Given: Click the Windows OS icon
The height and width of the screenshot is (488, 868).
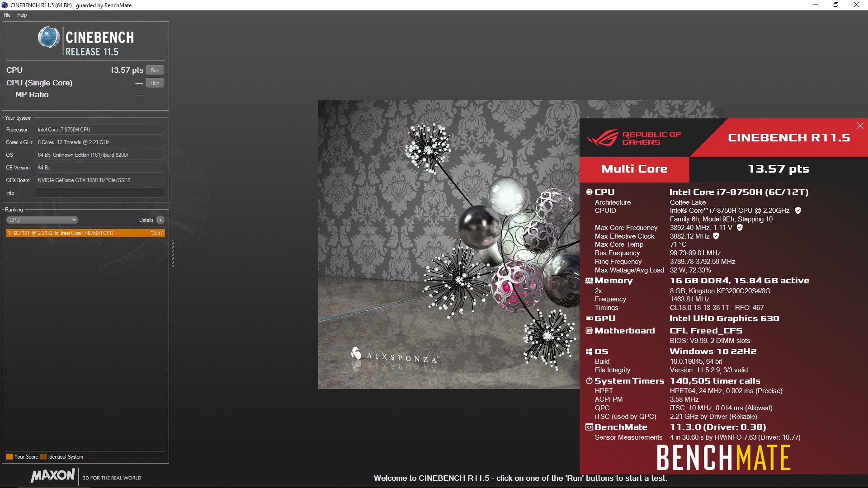Looking at the screenshot, I should pyautogui.click(x=589, y=352).
